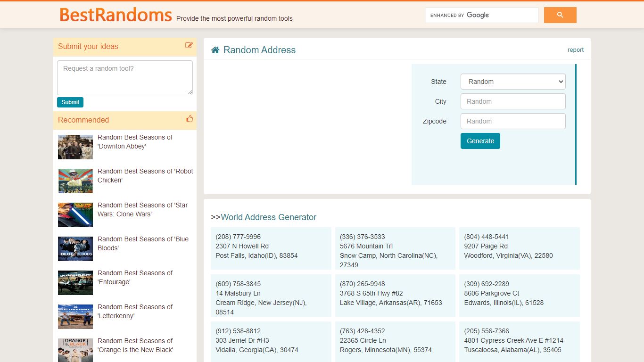Image resolution: width=644 pixels, height=362 pixels.
Task: Focus the Google custom search field
Action: (482, 15)
